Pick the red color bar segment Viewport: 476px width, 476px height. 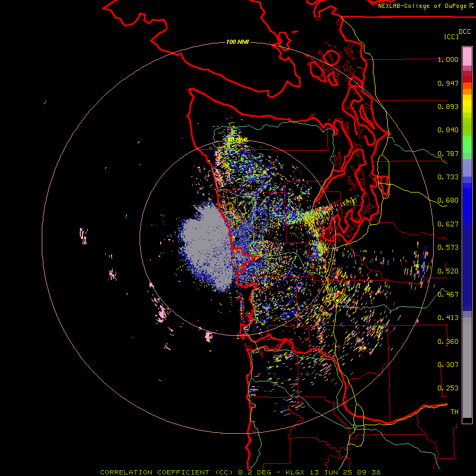tap(467, 79)
